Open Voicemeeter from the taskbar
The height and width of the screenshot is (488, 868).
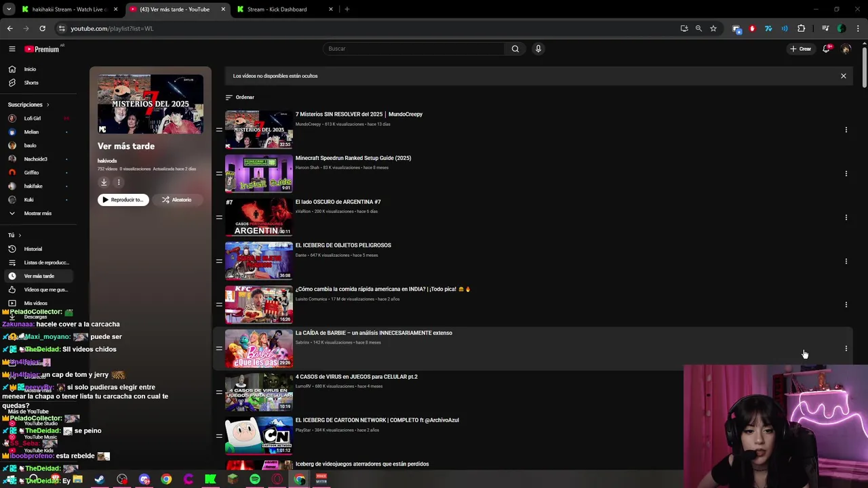point(321,479)
